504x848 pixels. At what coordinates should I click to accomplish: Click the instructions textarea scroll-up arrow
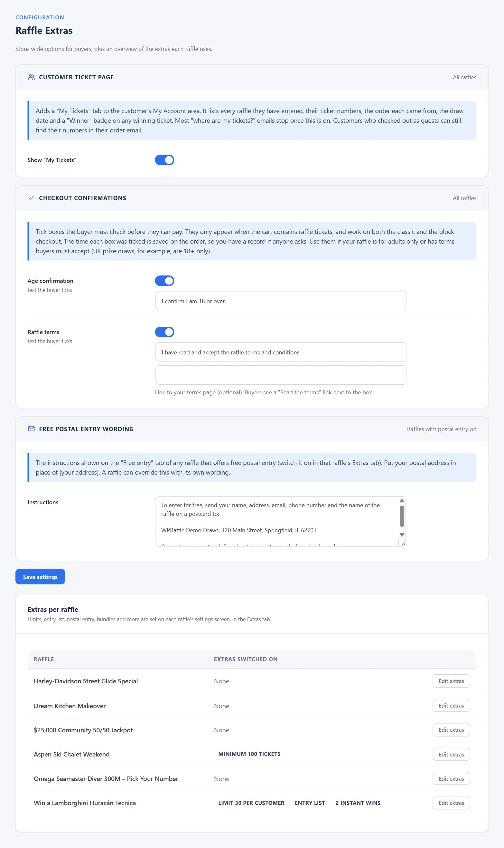pos(402,501)
